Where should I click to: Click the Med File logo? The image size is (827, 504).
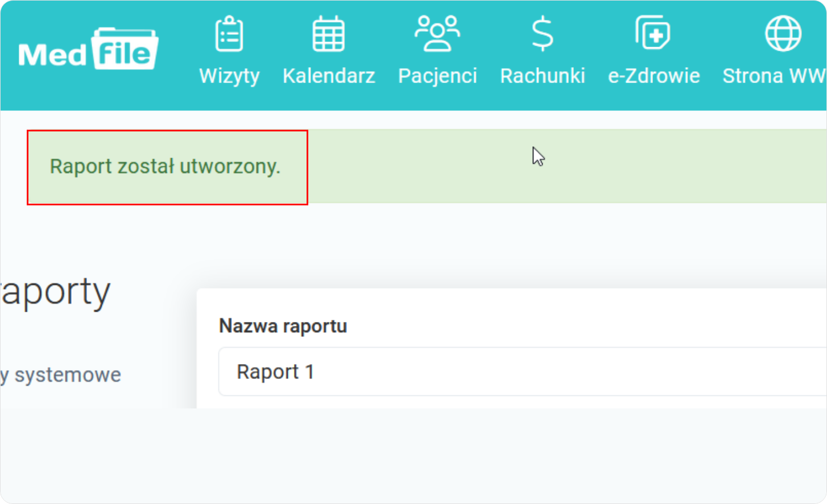(x=88, y=49)
